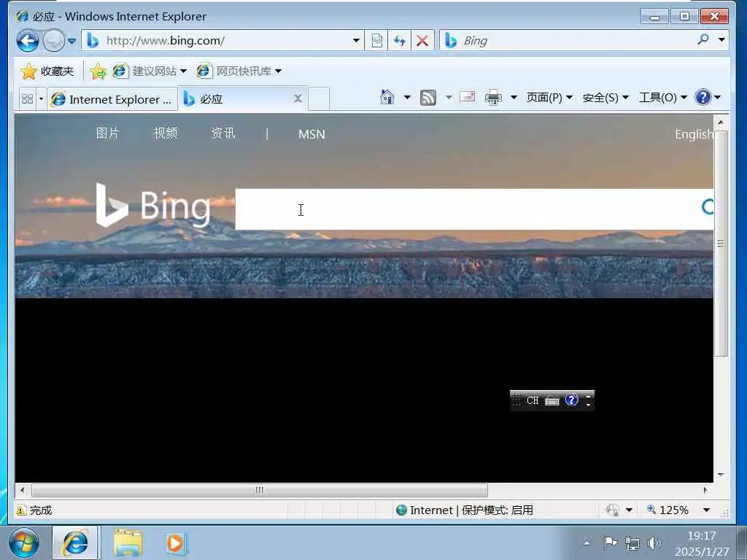
Task: Open Bing 资讯 news link
Action: (223, 133)
